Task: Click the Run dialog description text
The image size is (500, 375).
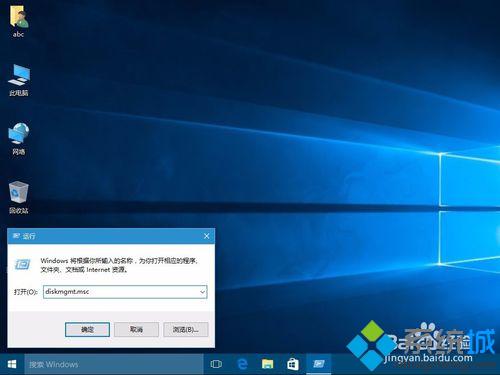Action: (x=119, y=265)
